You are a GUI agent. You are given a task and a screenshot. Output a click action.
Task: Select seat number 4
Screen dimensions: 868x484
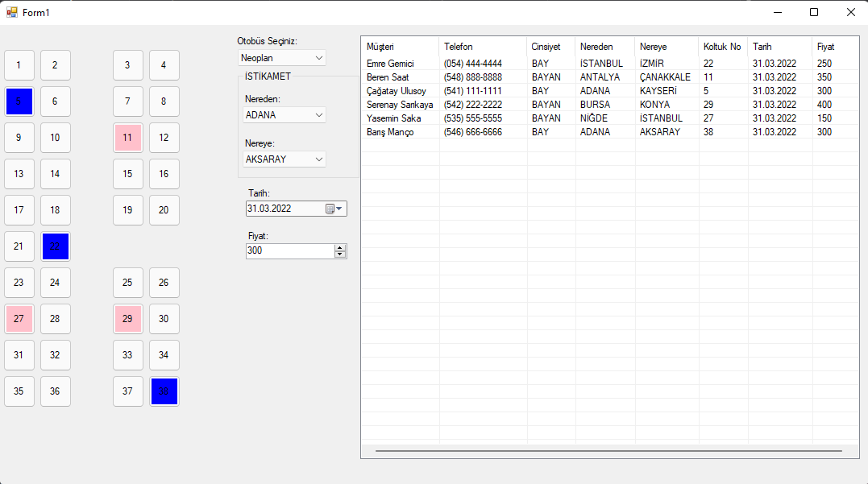tap(164, 65)
